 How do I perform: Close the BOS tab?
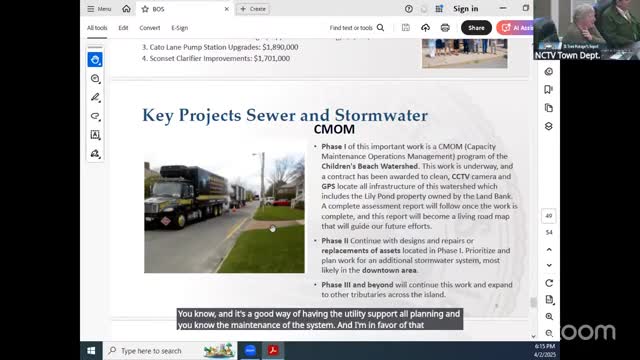tap(227, 9)
